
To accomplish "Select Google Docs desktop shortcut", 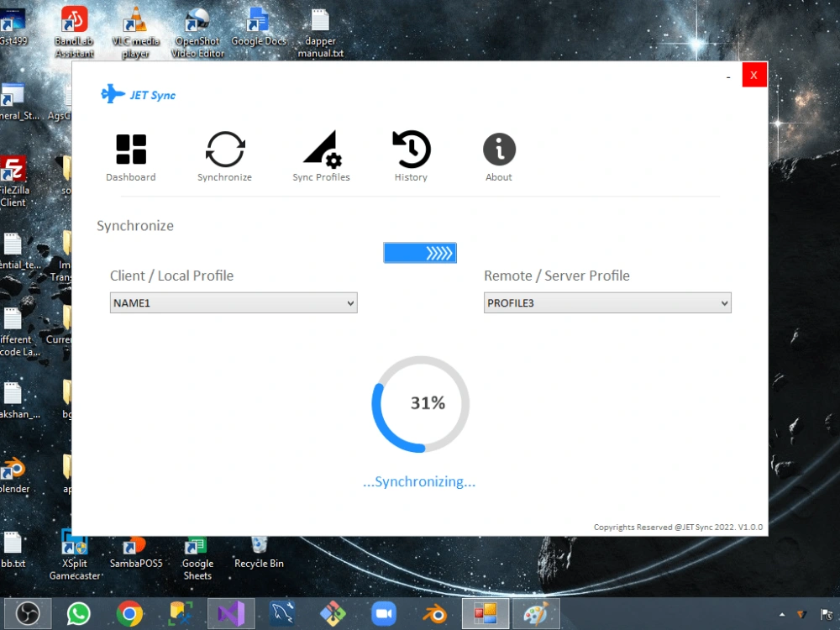I will [x=259, y=27].
